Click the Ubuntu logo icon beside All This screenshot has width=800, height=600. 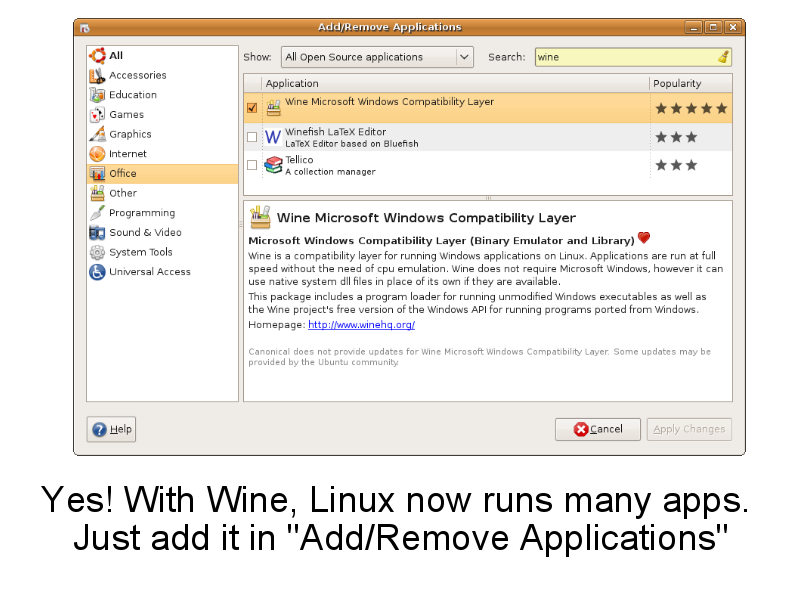[x=97, y=56]
